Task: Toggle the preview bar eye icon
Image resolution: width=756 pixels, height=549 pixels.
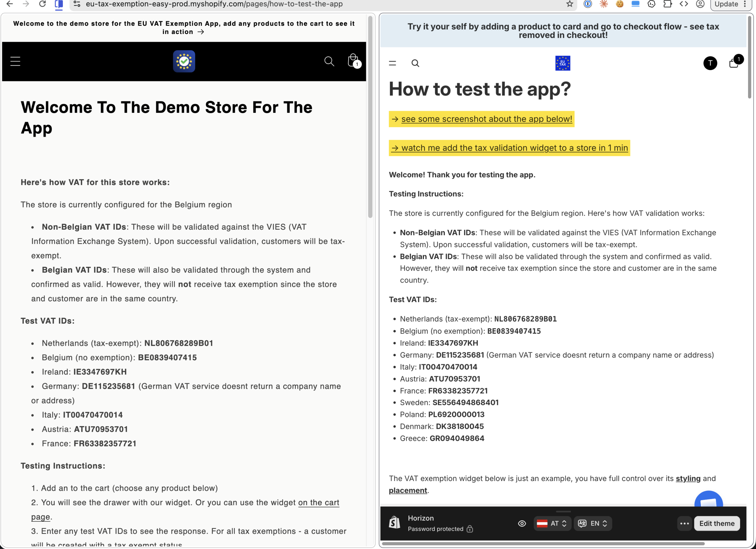Action: pyautogui.click(x=522, y=523)
